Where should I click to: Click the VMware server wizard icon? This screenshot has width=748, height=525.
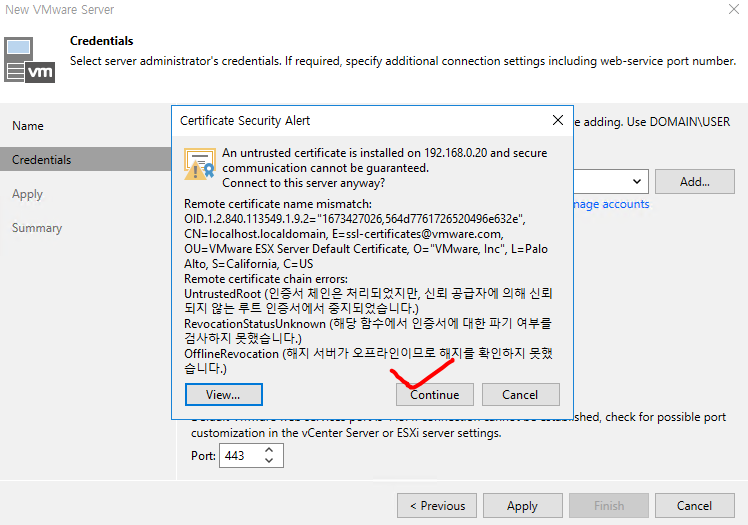29,60
